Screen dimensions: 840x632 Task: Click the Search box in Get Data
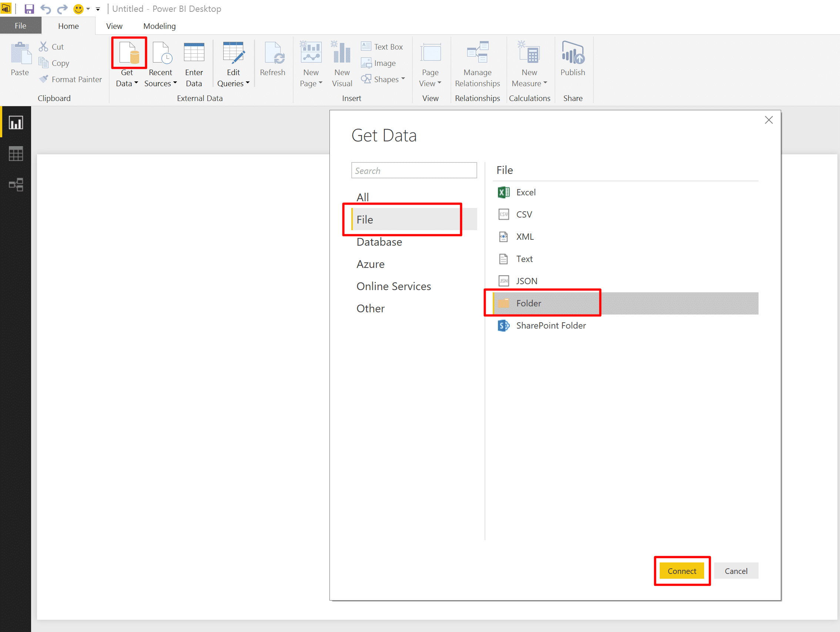(x=414, y=171)
